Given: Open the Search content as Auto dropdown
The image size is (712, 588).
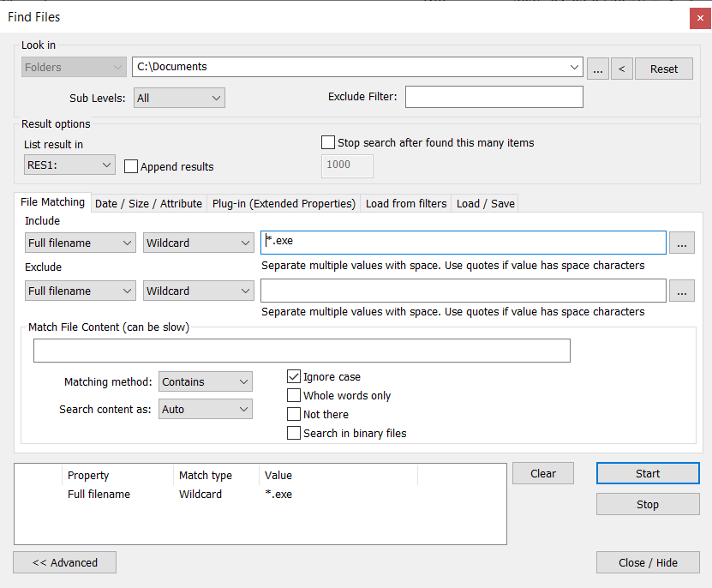Looking at the screenshot, I should pos(206,410).
